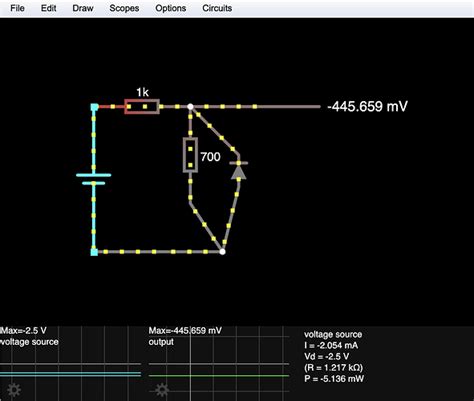
Task: Open the Draw menu
Action: tap(83, 8)
